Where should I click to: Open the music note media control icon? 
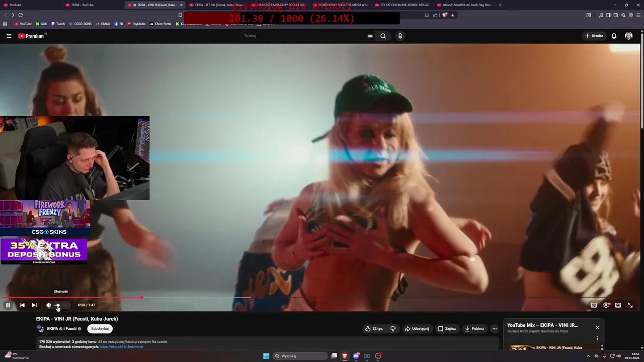click(x=601, y=15)
